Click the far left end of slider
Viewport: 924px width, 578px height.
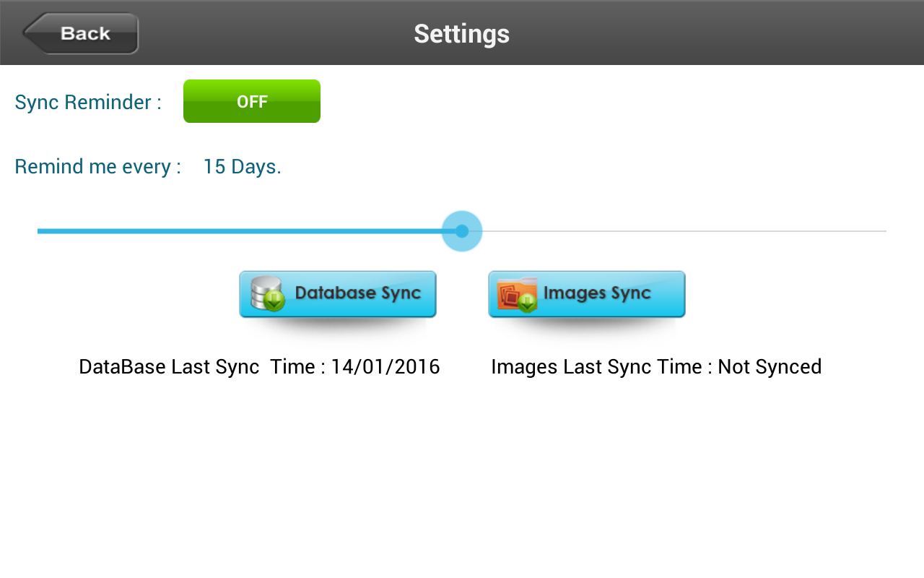40,231
